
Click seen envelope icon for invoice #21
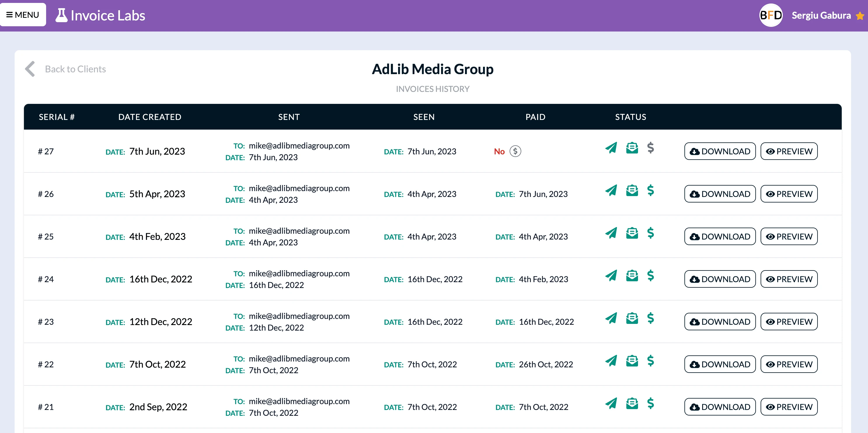(x=632, y=403)
